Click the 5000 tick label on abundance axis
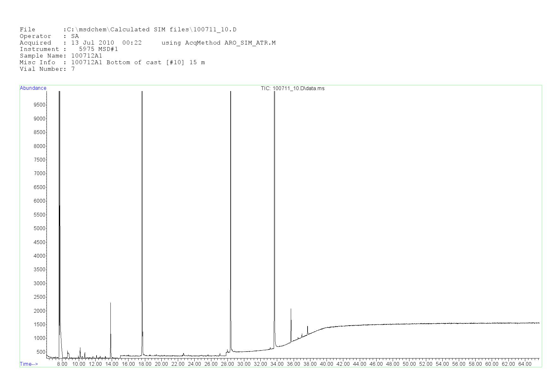Viewport: 555px width, 392px height. [40, 229]
